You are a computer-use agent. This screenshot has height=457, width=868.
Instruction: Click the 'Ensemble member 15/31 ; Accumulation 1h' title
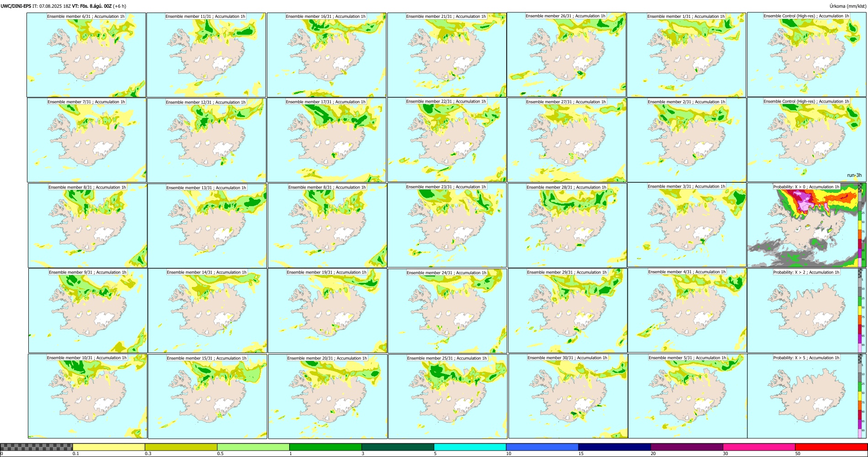[x=206, y=358]
